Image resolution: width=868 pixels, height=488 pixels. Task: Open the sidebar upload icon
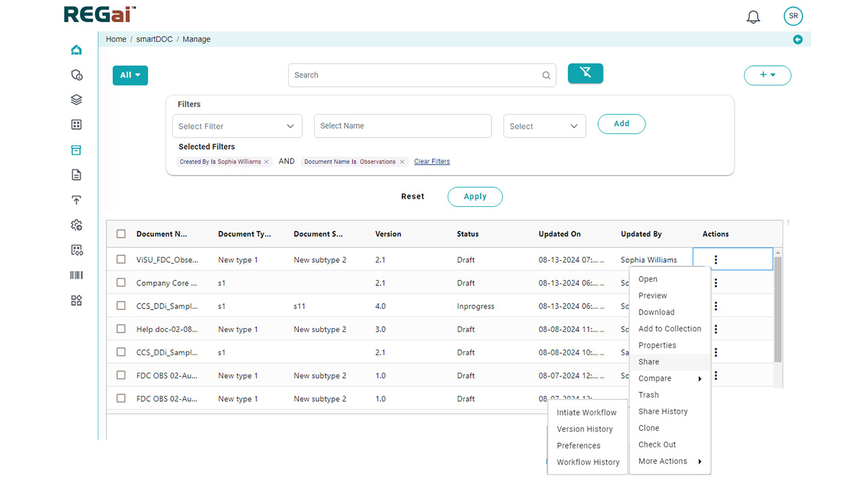click(77, 200)
